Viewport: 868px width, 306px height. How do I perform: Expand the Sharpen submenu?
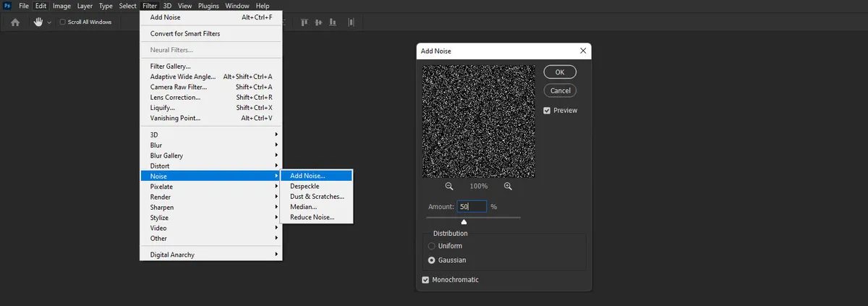click(x=210, y=208)
